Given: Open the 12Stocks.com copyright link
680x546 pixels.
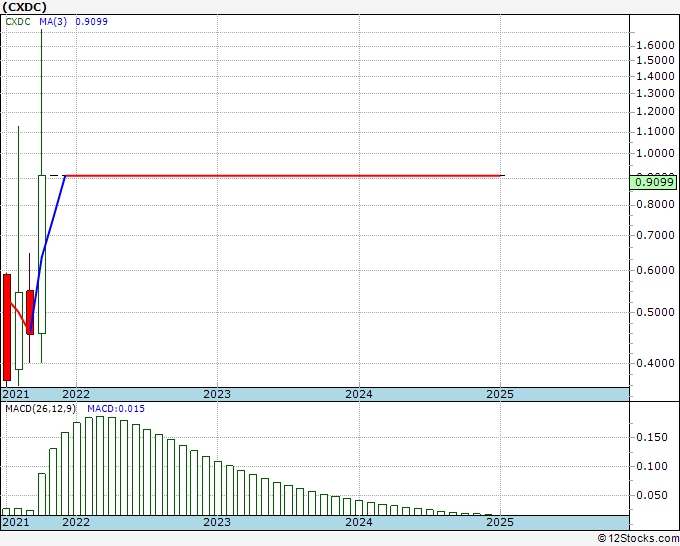Looking at the screenshot, I should pos(638,539).
